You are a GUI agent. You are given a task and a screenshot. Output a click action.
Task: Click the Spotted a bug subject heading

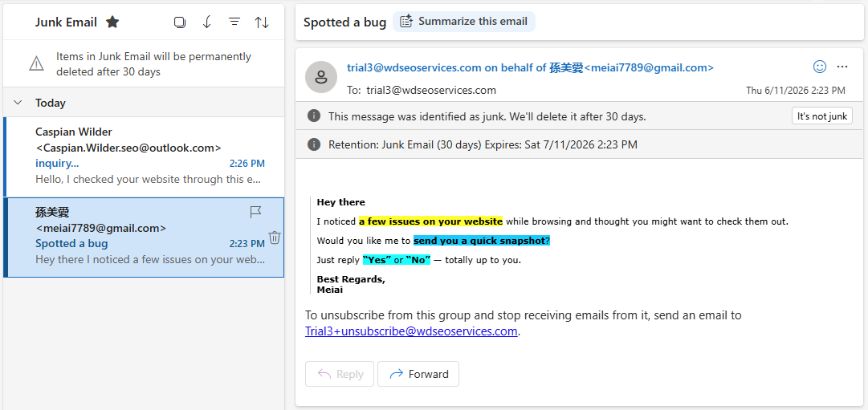coord(345,22)
